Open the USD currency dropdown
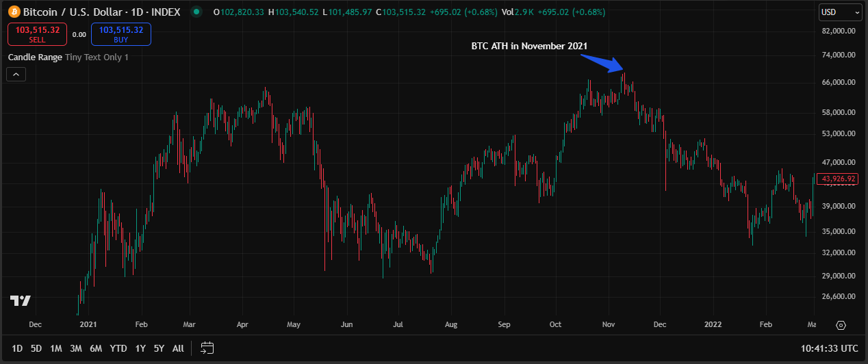The image size is (868, 364). pos(840,12)
